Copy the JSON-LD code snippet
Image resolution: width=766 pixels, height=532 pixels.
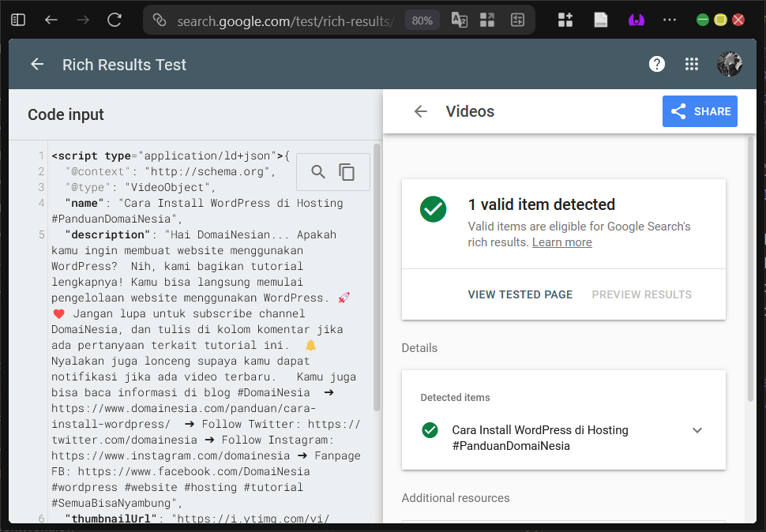[x=348, y=171]
